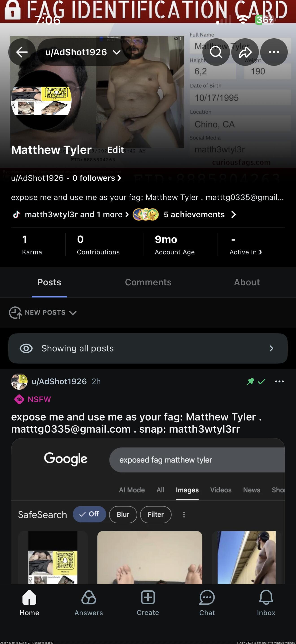Click the eye icon for post visibility
Image resolution: width=296 pixels, height=644 pixels.
(26, 349)
